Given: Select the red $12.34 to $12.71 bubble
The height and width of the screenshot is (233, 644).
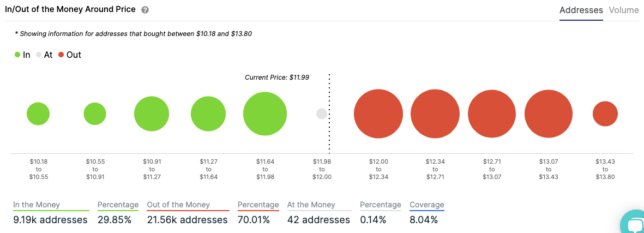Looking at the screenshot, I should point(435,114).
